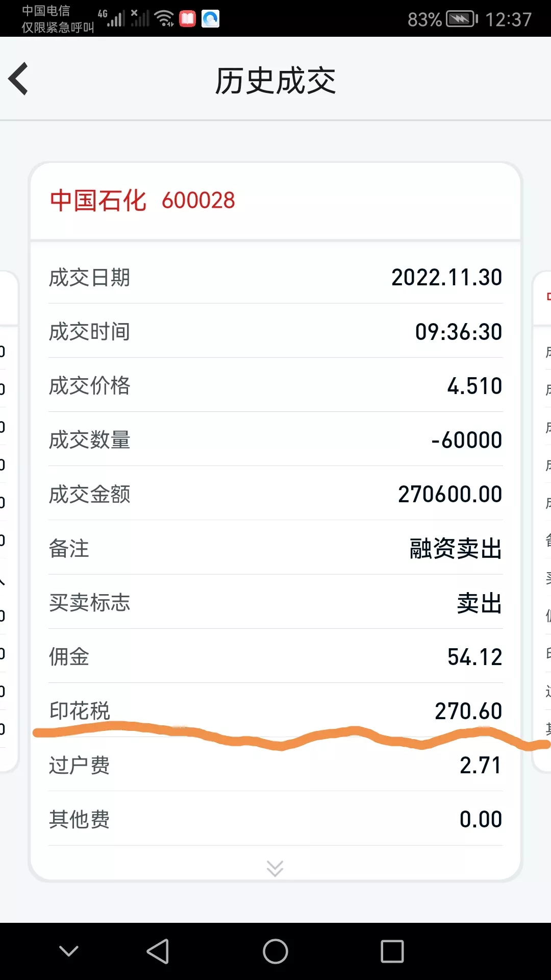Tap the back arrow in header
This screenshot has height=980, width=551.
19,79
